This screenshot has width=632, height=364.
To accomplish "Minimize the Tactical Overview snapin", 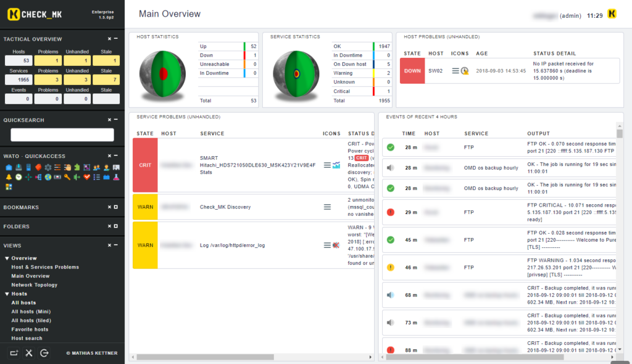I will (x=115, y=39).
